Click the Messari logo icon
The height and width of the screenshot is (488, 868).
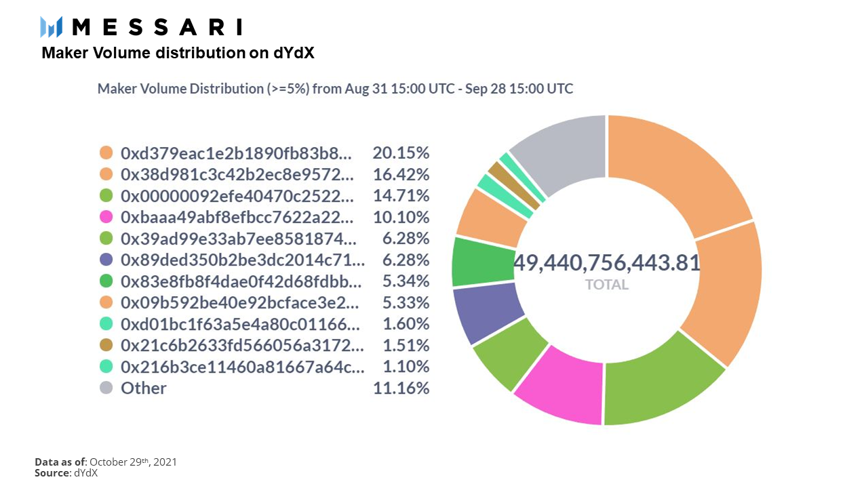52,27
